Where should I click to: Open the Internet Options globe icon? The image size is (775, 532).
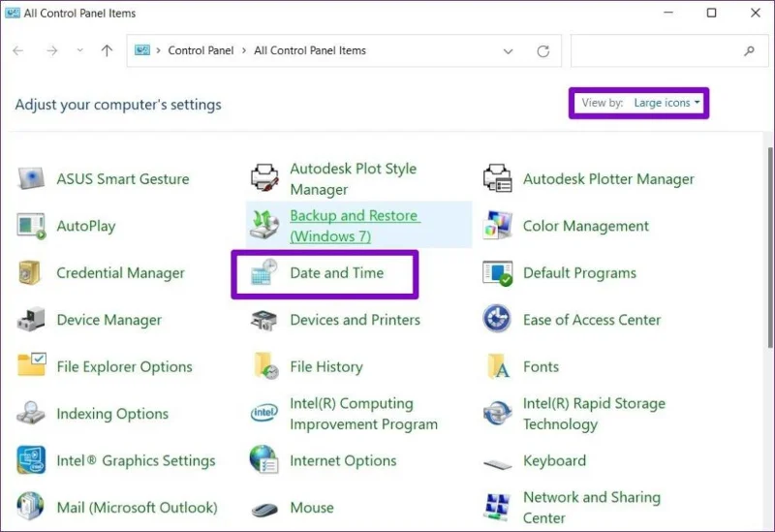(x=263, y=460)
